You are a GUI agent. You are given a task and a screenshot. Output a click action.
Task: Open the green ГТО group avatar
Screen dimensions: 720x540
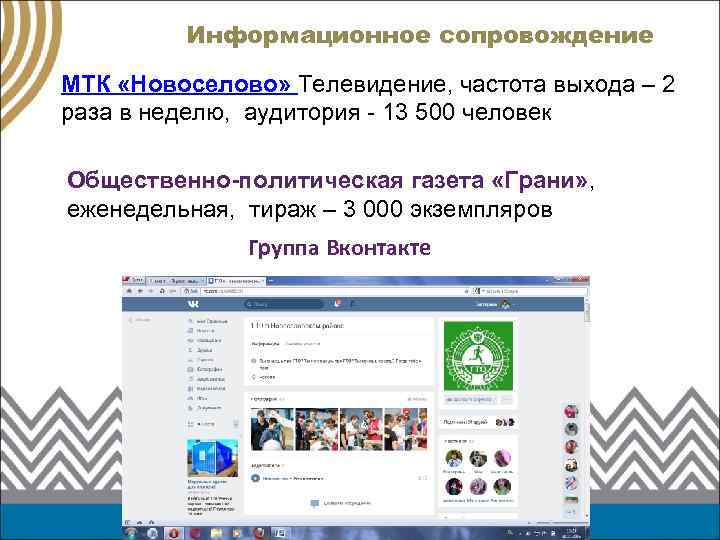pyautogui.click(x=478, y=356)
